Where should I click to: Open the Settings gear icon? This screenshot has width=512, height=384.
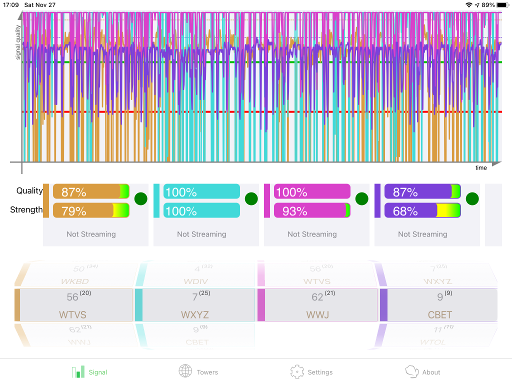(x=297, y=372)
